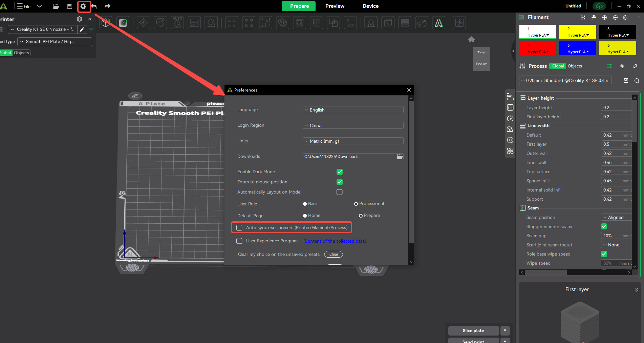Image resolution: width=644 pixels, height=343 pixels.
Task: Switch to the Preview tab
Action: (335, 6)
